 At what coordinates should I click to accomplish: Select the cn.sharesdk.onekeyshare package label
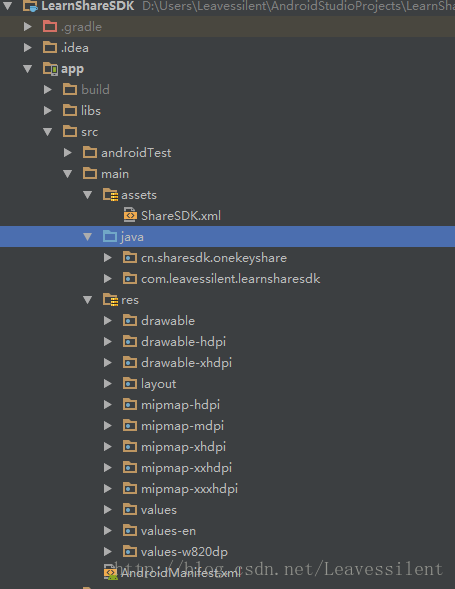(214, 258)
